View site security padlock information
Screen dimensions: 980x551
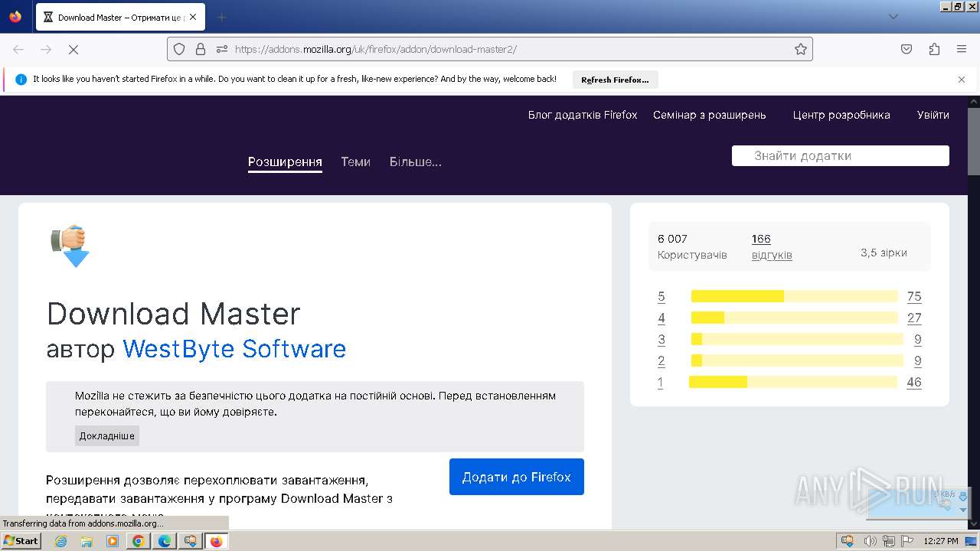click(201, 49)
